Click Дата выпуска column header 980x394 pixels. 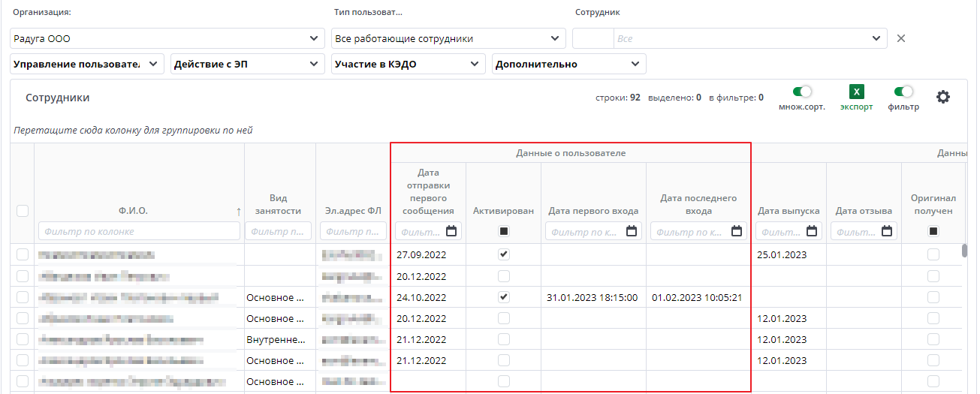(x=789, y=211)
